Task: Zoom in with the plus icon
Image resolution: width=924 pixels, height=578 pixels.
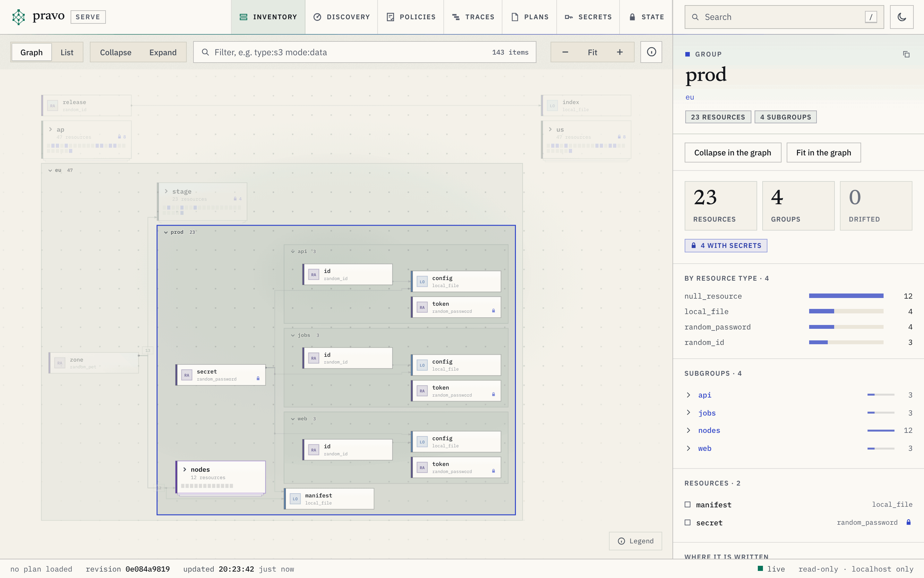Action: 620,52
